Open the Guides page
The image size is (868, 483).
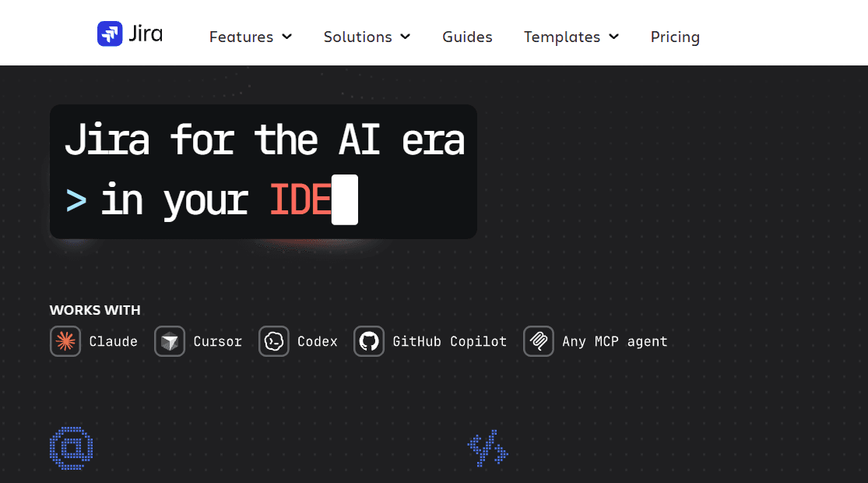tap(467, 37)
